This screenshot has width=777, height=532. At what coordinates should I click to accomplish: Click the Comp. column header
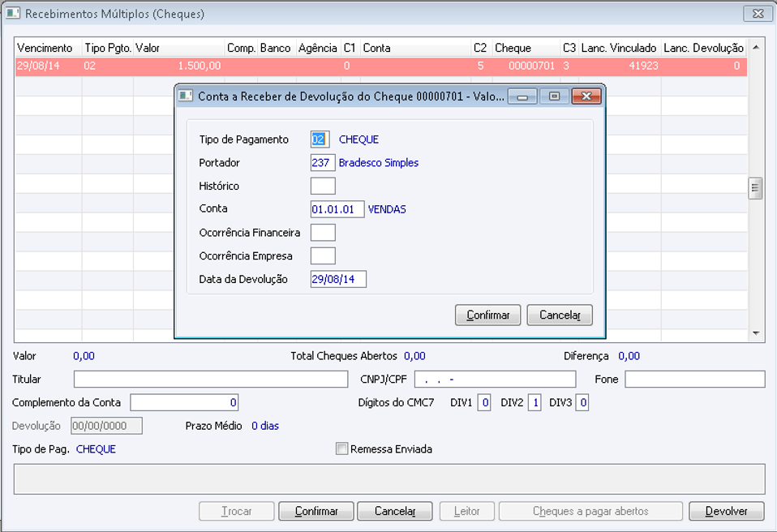[x=241, y=48]
